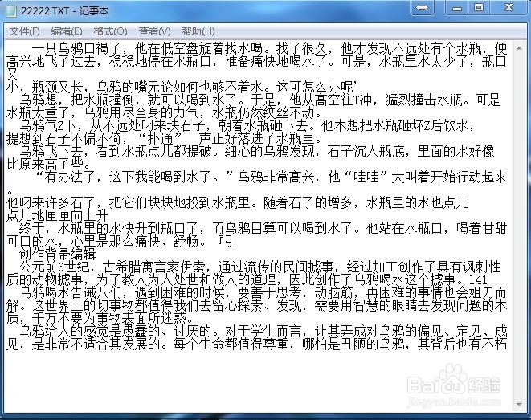Viewport: 531px width, 420px height.
Task: Click the line 点儿地匣匣向上升
Action: coord(58,216)
